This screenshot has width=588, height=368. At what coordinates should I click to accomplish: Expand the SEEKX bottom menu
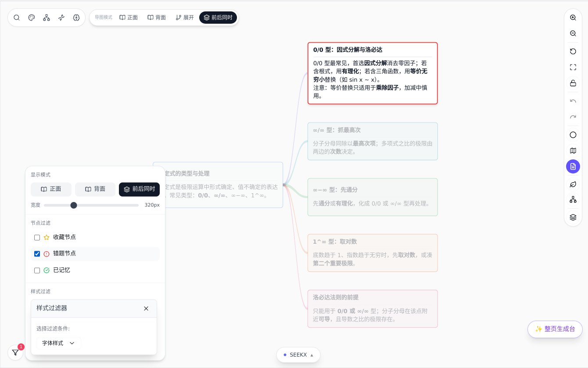pos(298,355)
